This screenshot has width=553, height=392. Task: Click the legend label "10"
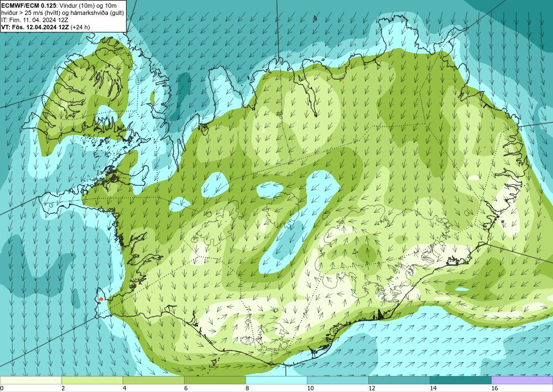tap(310, 389)
